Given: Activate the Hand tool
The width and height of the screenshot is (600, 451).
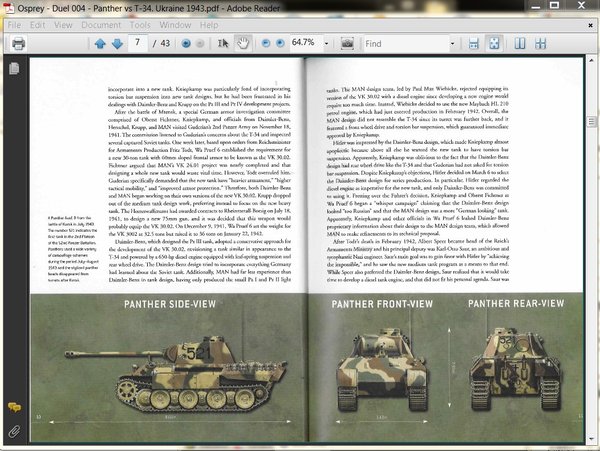Looking at the screenshot, I should 243,44.
